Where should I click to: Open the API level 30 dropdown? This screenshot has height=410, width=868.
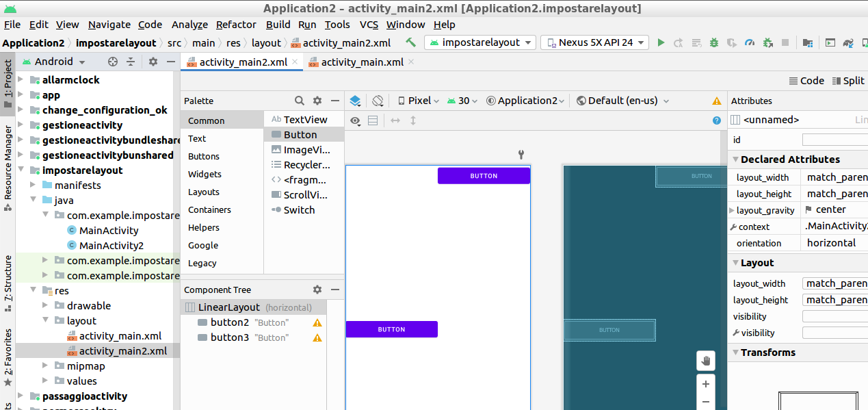point(463,101)
